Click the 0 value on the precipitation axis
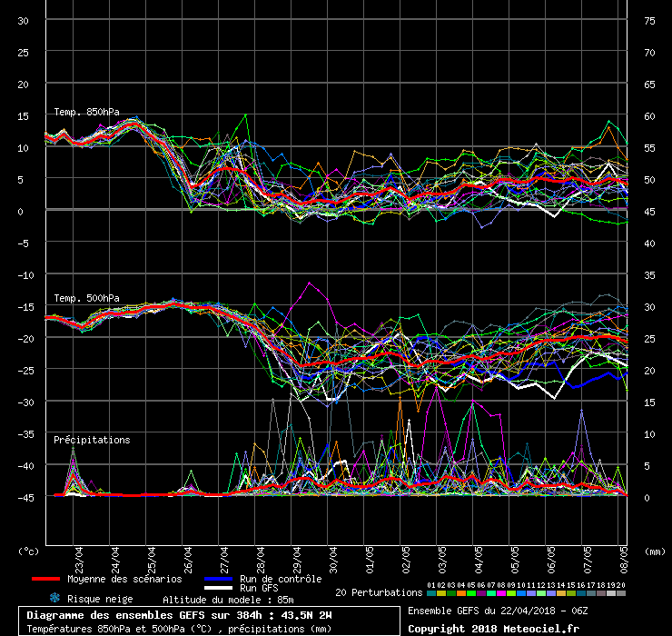The width and height of the screenshot is (672, 636). (x=647, y=498)
